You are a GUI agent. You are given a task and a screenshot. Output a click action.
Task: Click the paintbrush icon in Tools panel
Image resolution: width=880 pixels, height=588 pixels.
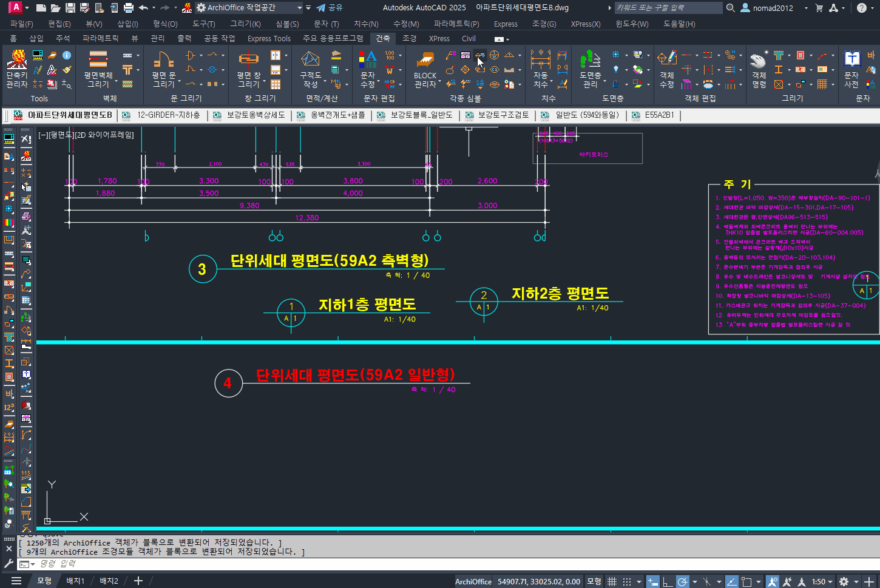(x=67, y=70)
